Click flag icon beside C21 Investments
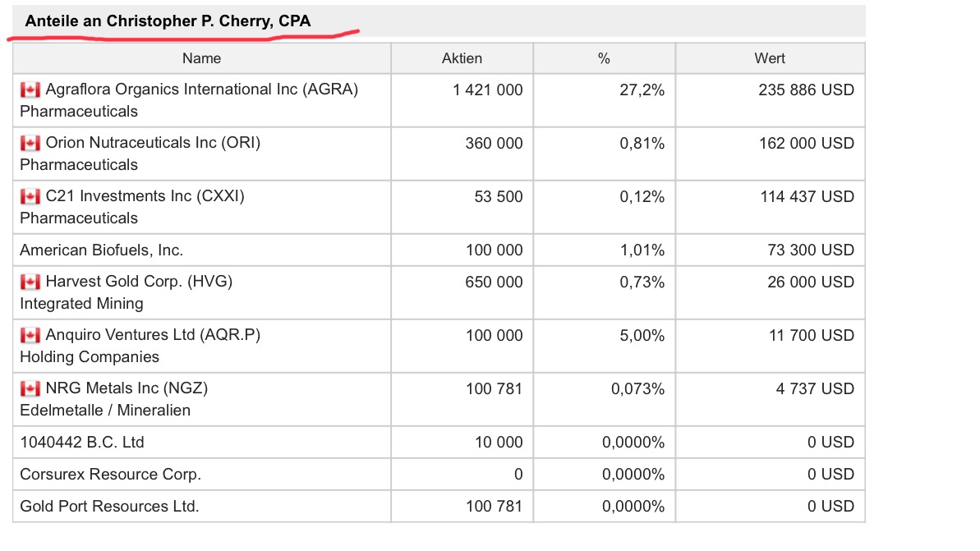This screenshot has width=980, height=551. [x=30, y=197]
